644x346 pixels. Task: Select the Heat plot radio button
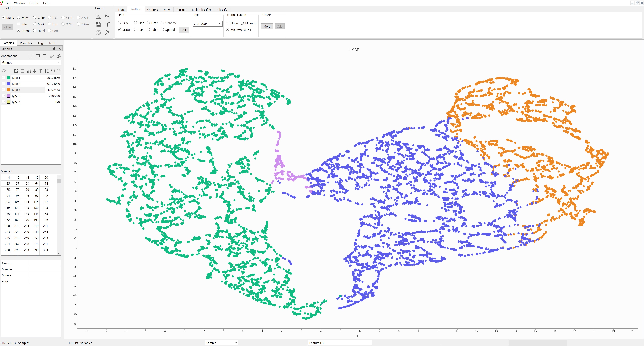148,23
